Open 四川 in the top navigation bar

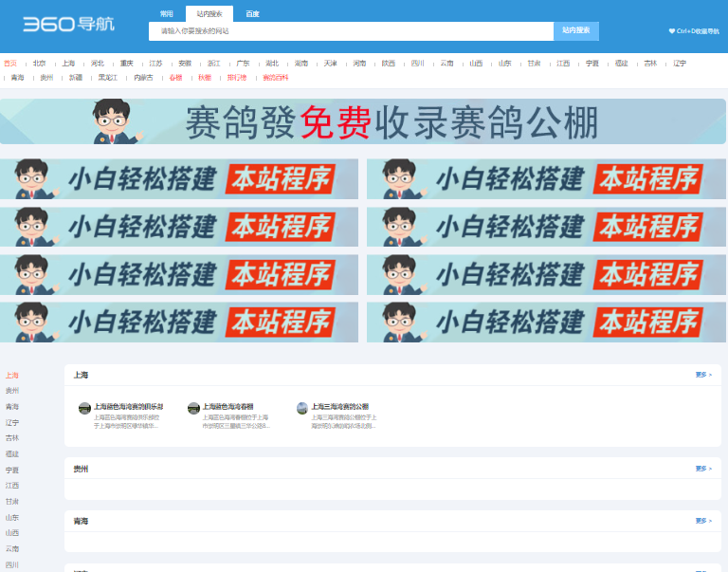pyautogui.click(x=418, y=64)
